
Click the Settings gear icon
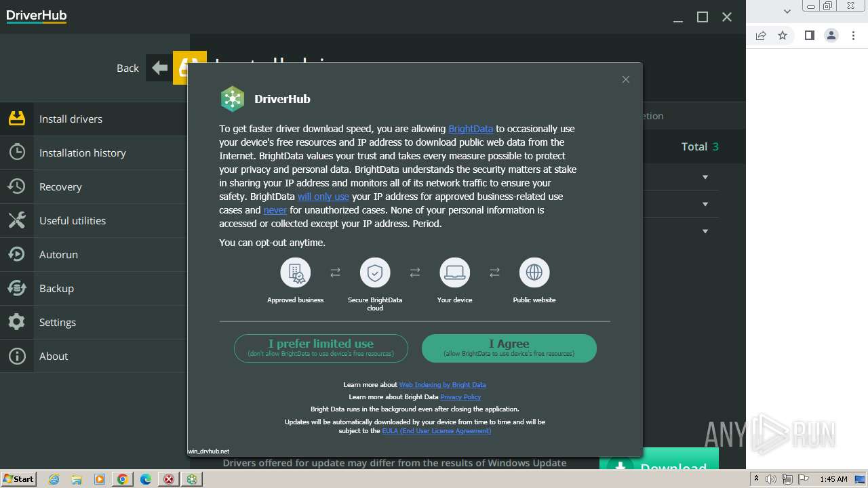click(17, 322)
